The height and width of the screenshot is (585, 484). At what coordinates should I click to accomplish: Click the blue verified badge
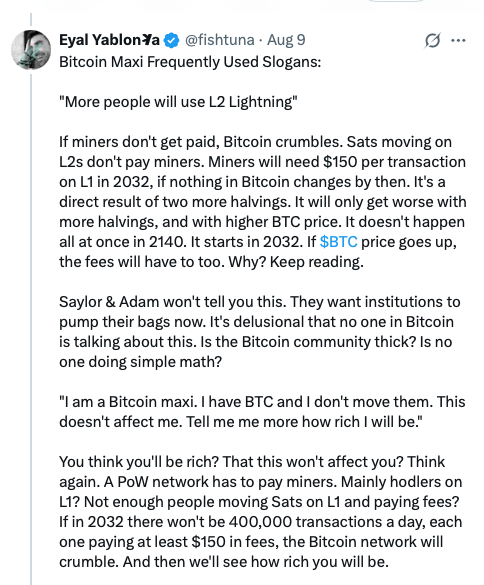coord(171,40)
